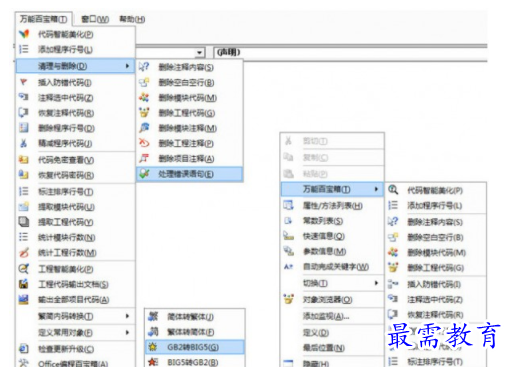The height and width of the screenshot is (367, 509).
Task: Click the star icon beside GB2转BIG5(G)
Action: (153, 347)
